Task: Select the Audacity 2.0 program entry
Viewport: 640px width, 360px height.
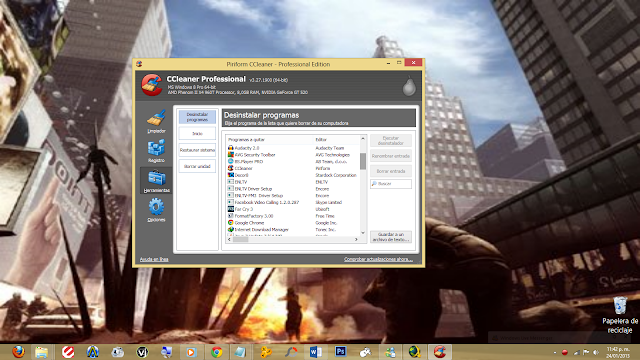Action: coord(247,148)
